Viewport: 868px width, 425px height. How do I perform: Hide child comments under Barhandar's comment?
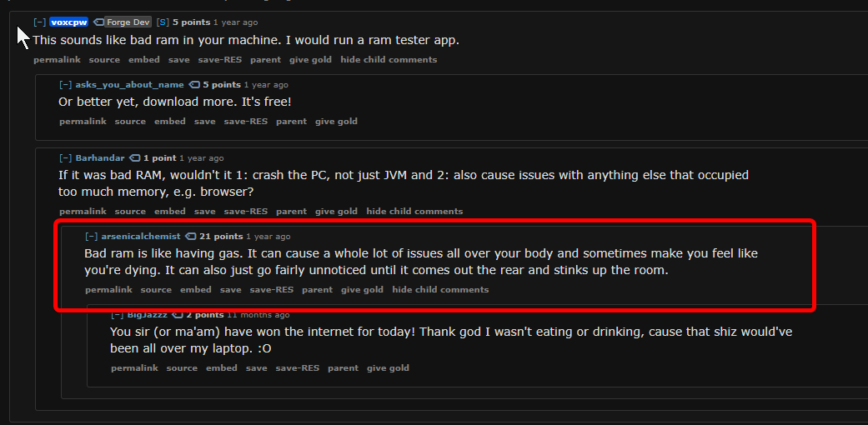414,212
